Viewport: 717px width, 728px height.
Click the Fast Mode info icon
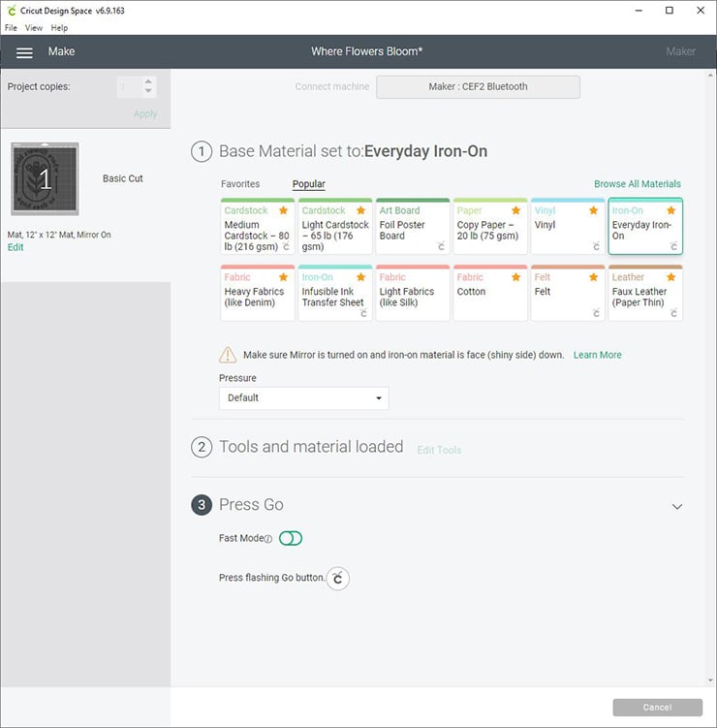pyautogui.click(x=268, y=539)
